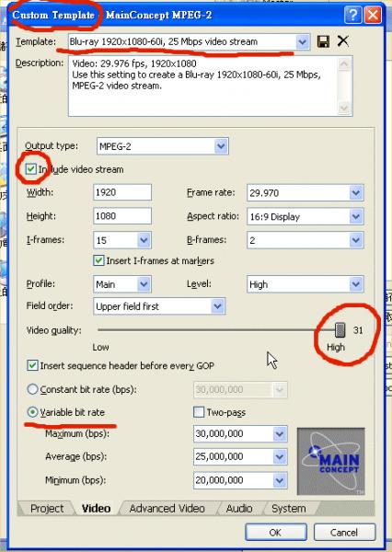Switch to the Advanced Video tab
Image resolution: width=392 pixels, height=552 pixels.
point(167,509)
